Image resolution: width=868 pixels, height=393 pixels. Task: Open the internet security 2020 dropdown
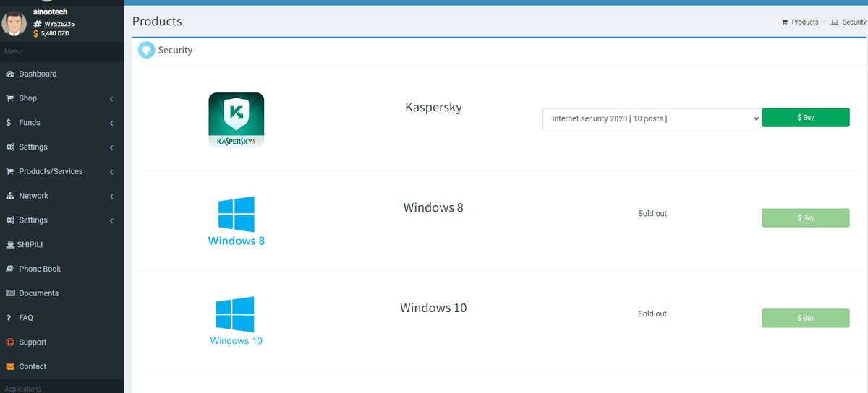[x=652, y=118]
